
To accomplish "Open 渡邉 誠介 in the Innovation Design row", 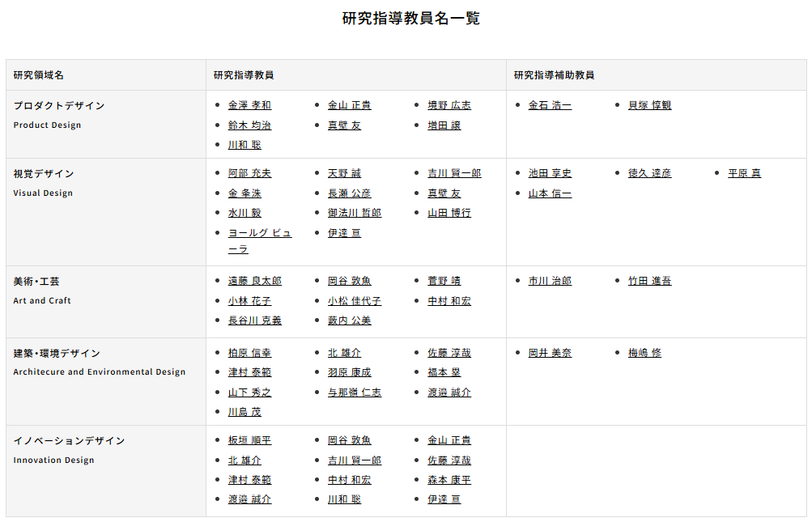I will pyautogui.click(x=249, y=499).
